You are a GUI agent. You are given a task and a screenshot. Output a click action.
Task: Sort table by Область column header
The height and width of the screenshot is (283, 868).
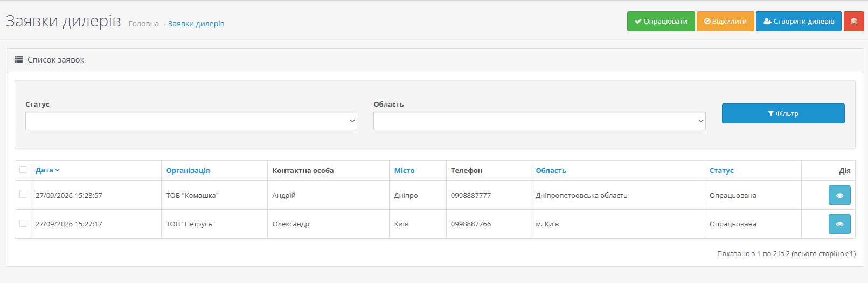click(x=551, y=170)
